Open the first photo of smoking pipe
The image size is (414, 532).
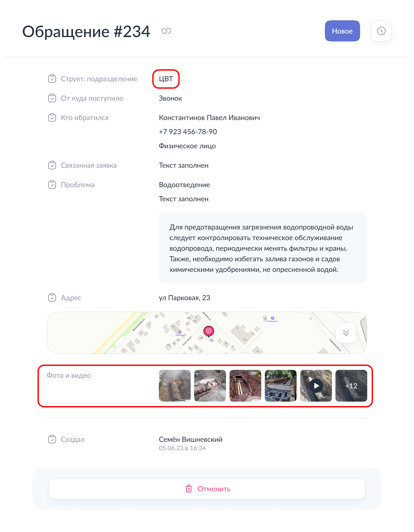(175, 386)
